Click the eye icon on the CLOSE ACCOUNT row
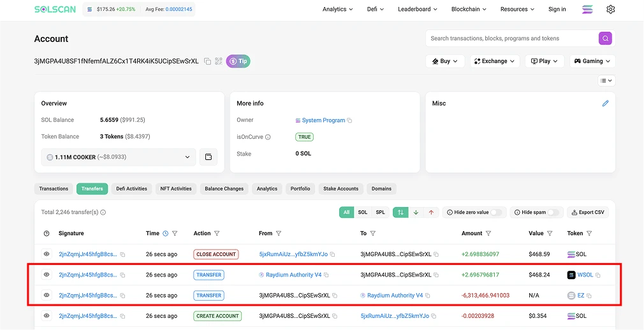 (47, 254)
